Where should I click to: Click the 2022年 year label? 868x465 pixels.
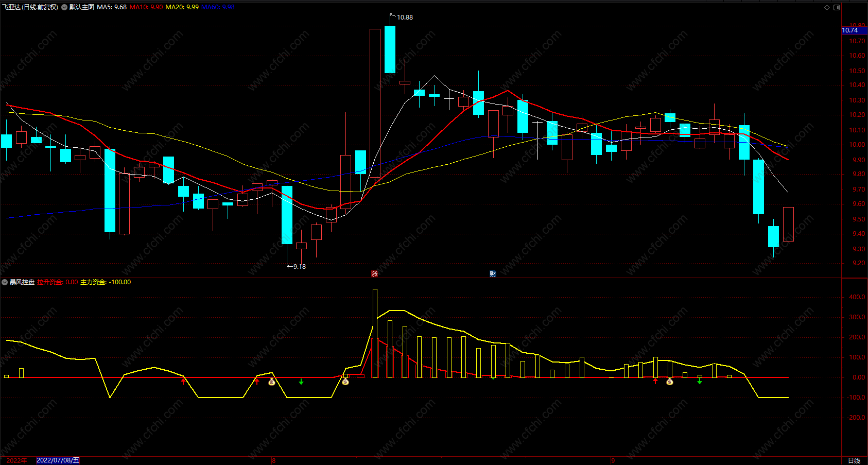16,460
